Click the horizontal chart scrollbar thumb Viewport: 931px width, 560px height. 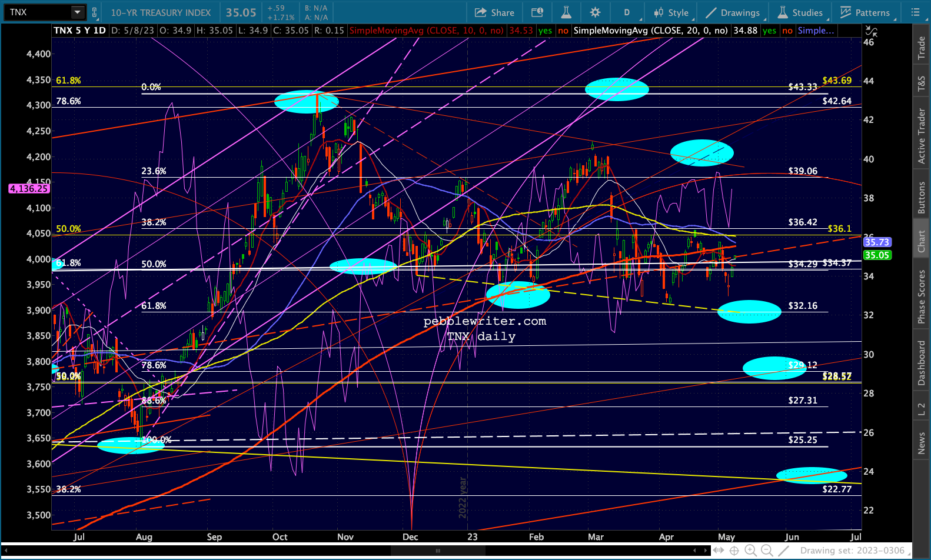click(x=438, y=551)
